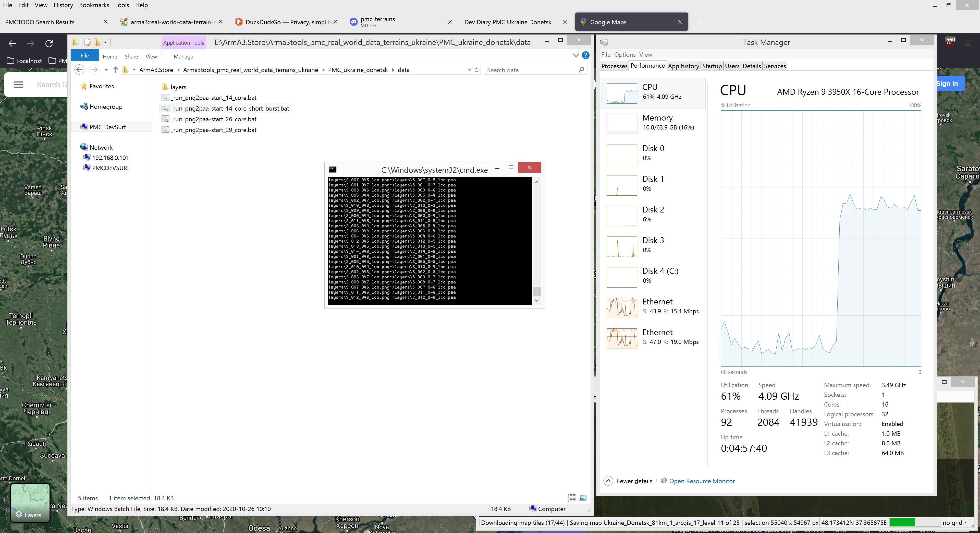Viewport: 980px width, 533px height.
Task: Click the cmd.exe scroll down arrow
Action: point(537,300)
